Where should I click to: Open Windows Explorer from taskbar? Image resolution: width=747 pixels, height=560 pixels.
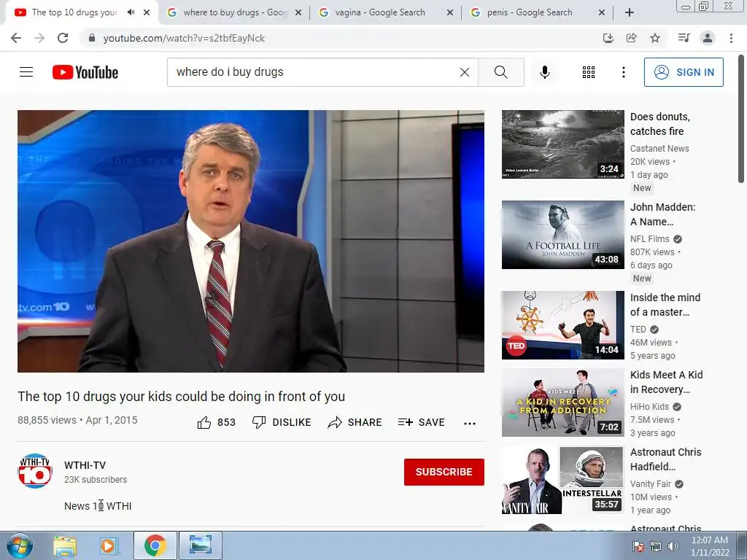[65, 545]
